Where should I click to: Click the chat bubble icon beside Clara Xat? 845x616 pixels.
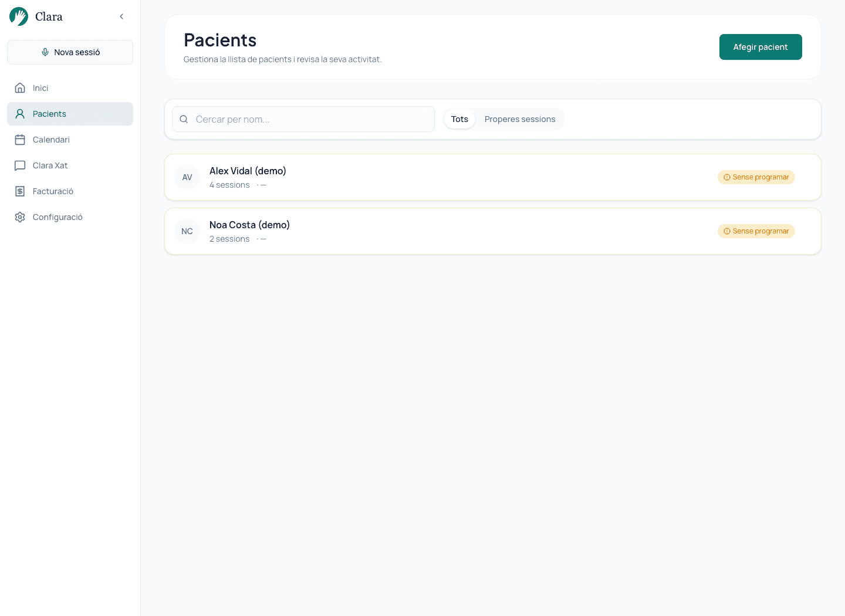tap(20, 165)
